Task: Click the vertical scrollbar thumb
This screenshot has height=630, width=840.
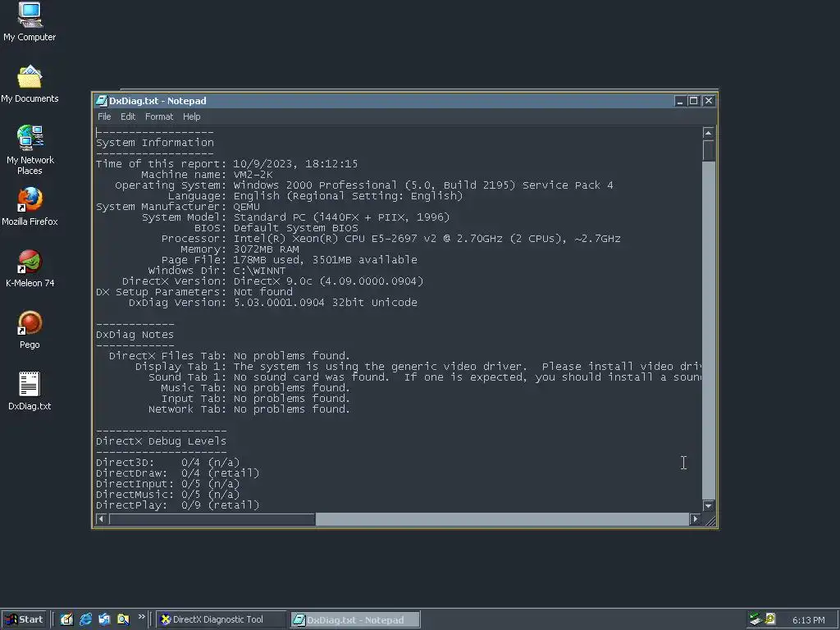Action: point(708,150)
